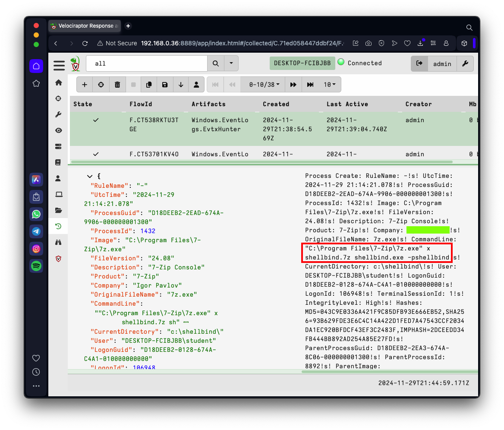This screenshot has width=504, height=430.
Task: Click the admin user button
Action: (x=442, y=63)
